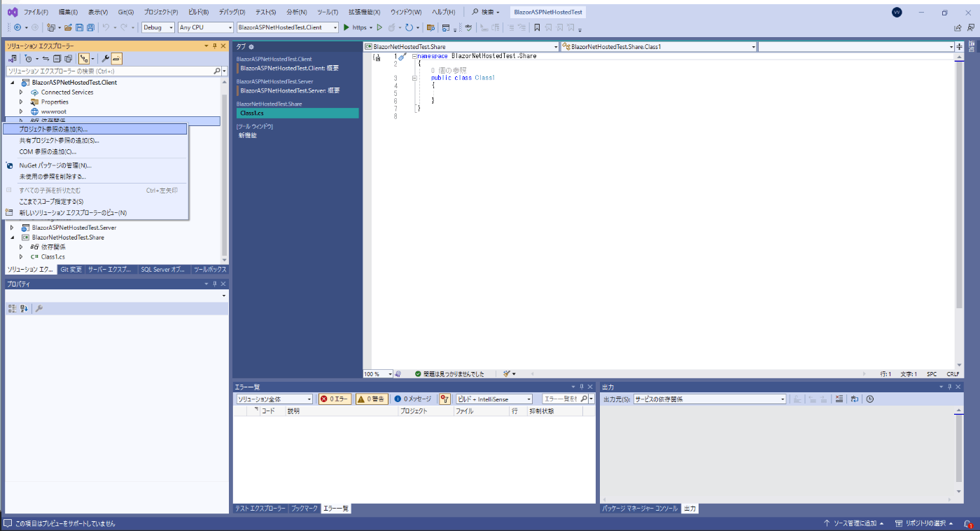Expand the Connected Services node
This screenshot has width=980, height=531.
tap(21, 92)
